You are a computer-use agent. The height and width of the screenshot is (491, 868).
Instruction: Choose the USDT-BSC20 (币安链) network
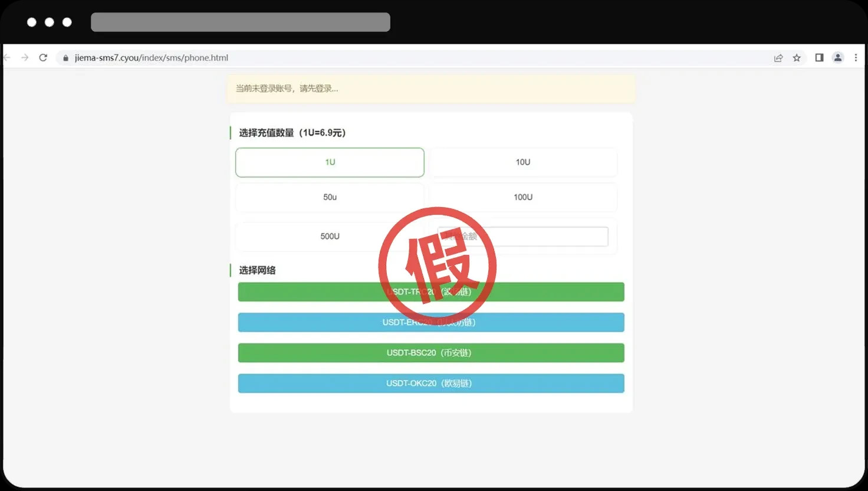click(430, 352)
